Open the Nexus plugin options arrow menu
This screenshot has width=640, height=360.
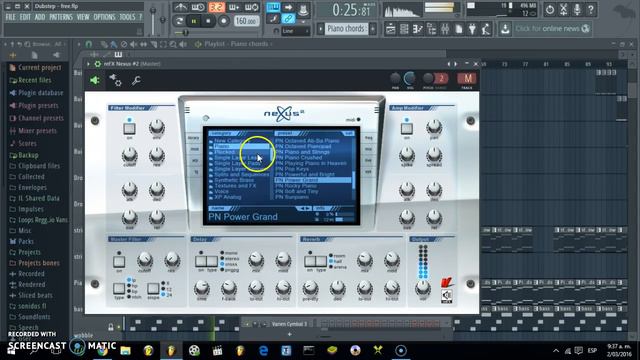(89, 64)
